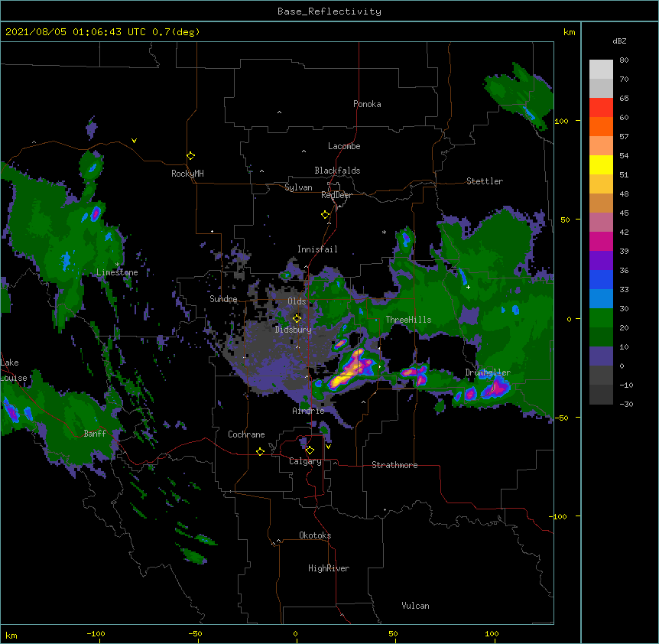The width and height of the screenshot is (659, 644).
Task: Click the white plus marker north of Drumheller
Action: (468, 287)
